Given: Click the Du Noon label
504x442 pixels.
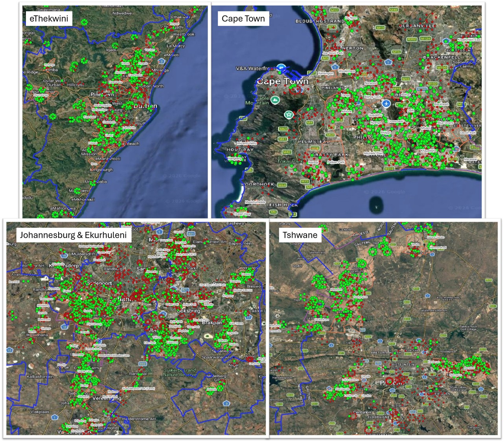Looking at the screenshot, I should [351, 18].
